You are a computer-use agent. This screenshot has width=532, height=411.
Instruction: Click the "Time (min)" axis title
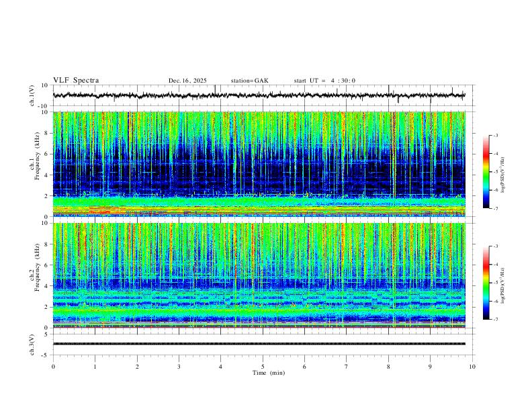pos(269,373)
